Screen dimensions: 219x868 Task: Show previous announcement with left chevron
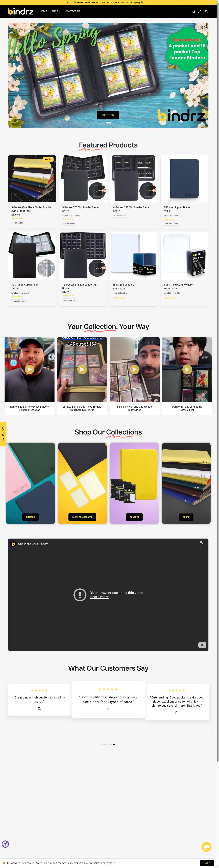coord(68,2)
